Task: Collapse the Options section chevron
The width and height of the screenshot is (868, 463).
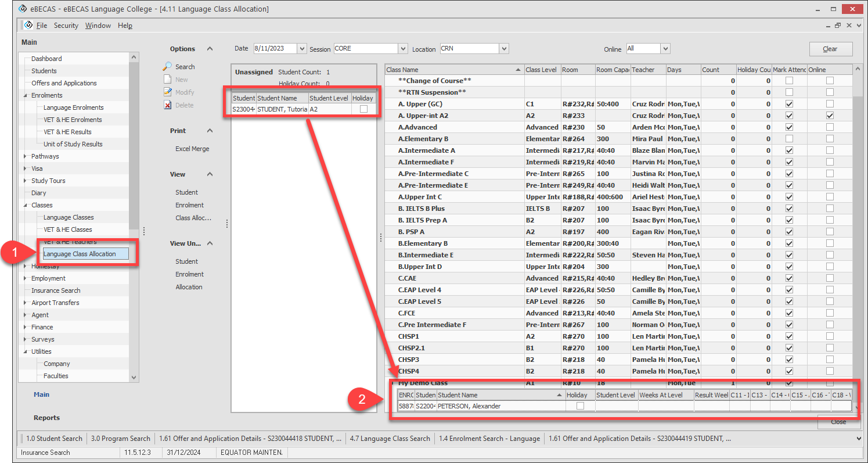Action: 210,49
